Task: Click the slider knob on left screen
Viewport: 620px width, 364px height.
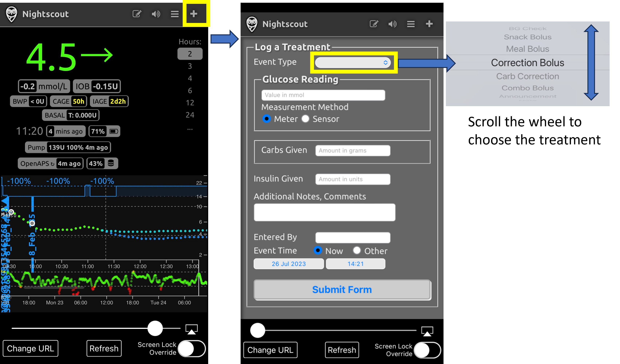Action: [x=155, y=328]
